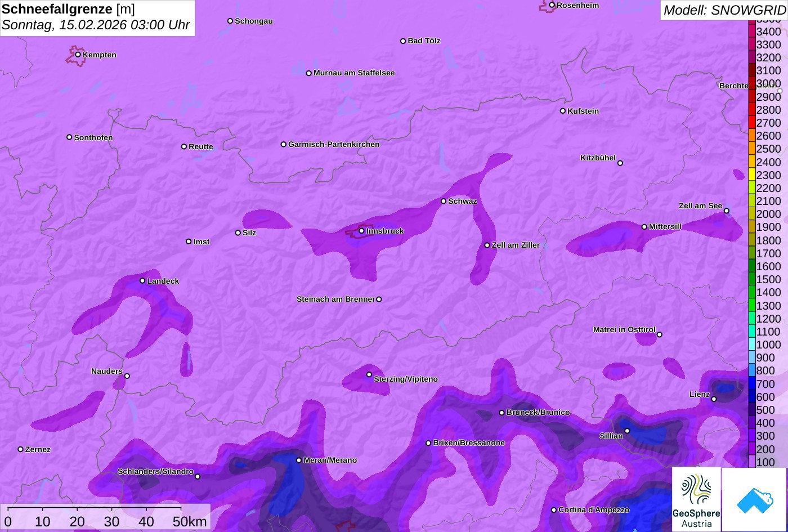Click the Garmisch-Partenkirchen label
This screenshot has width=788, height=532.
(x=334, y=144)
